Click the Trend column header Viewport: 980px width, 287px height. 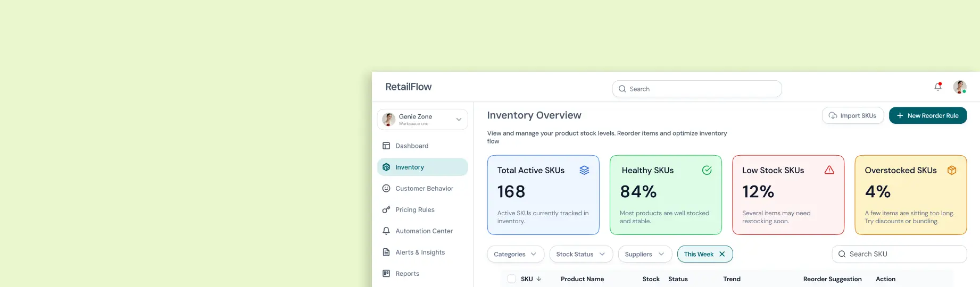pyautogui.click(x=732, y=279)
